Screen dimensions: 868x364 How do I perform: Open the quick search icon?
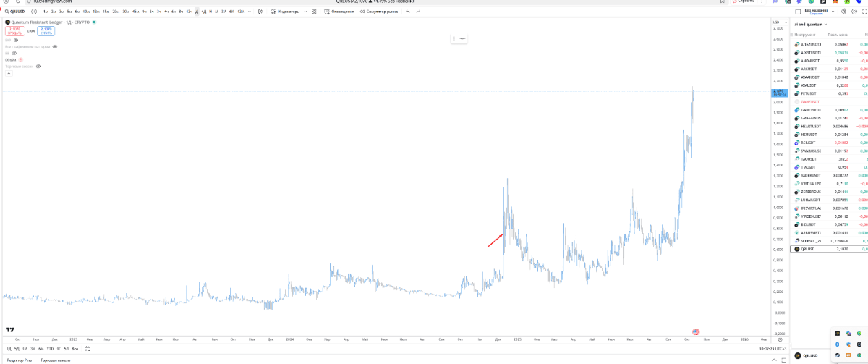(x=843, y=12)
